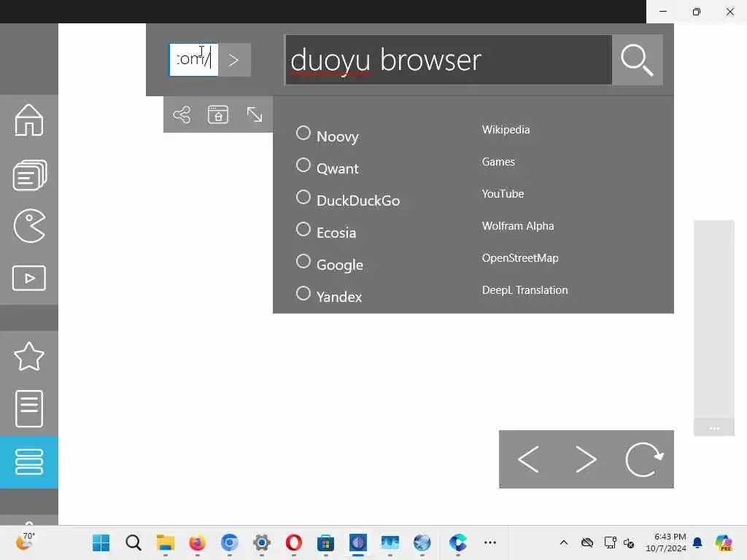Screen dimensions: 747x560
Task: Open Copilot preview icon in taskbar
Action: pyautogui.click(x=724, y=542)
